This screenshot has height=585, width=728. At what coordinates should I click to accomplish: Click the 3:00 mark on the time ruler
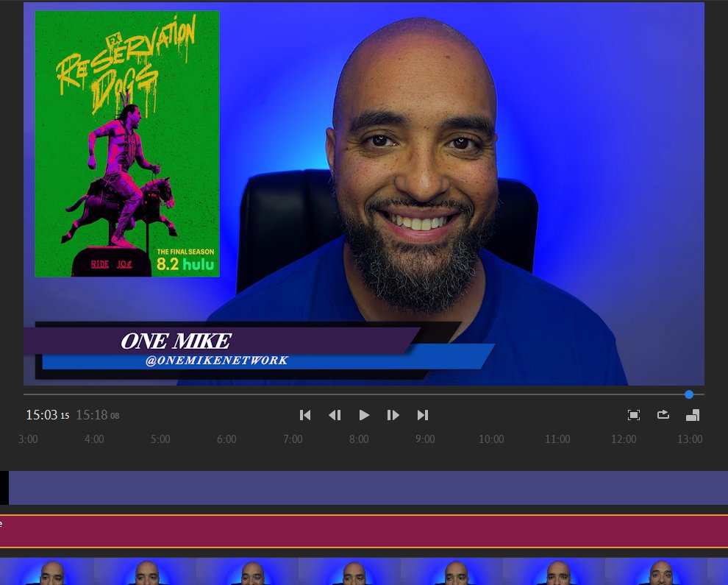[28, 439]
